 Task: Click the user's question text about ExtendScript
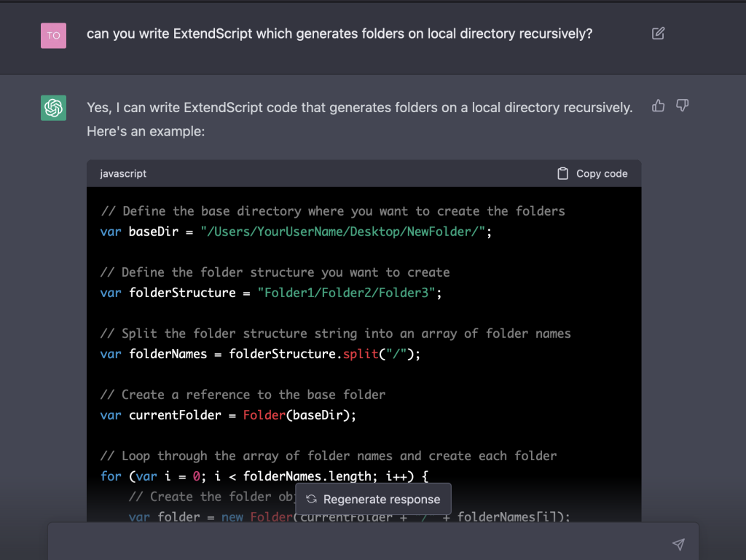coord(340,33)
